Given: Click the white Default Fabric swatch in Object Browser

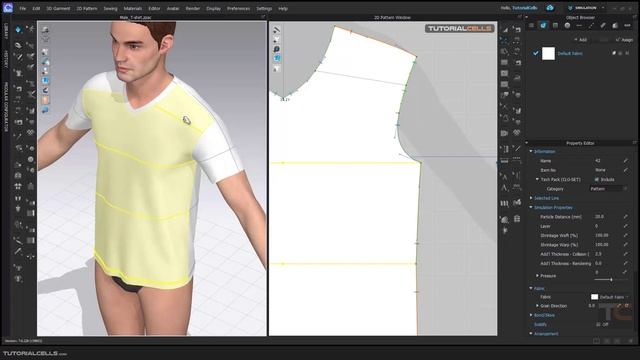Looking at the screenshot, I should click(x=548, y=53).
